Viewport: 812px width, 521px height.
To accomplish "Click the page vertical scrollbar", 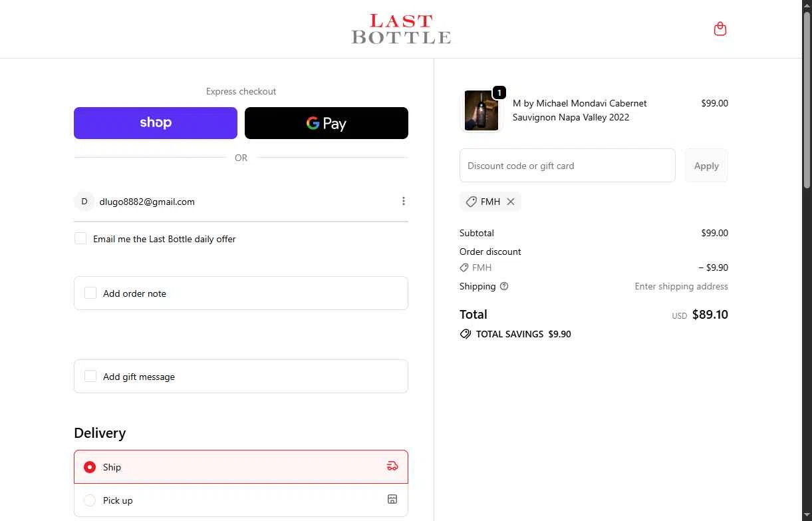I will click(807, 100).
